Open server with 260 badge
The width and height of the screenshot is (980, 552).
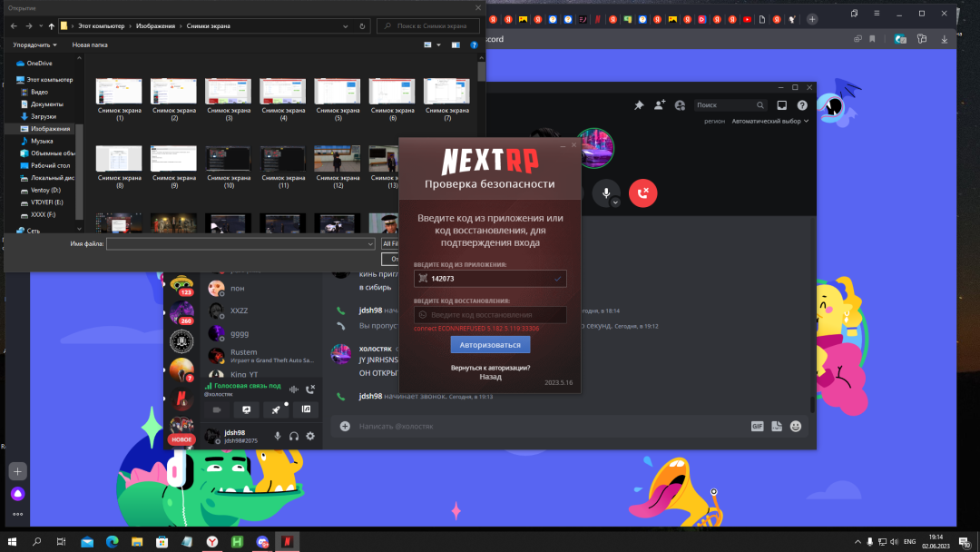[x=181, y=312]
